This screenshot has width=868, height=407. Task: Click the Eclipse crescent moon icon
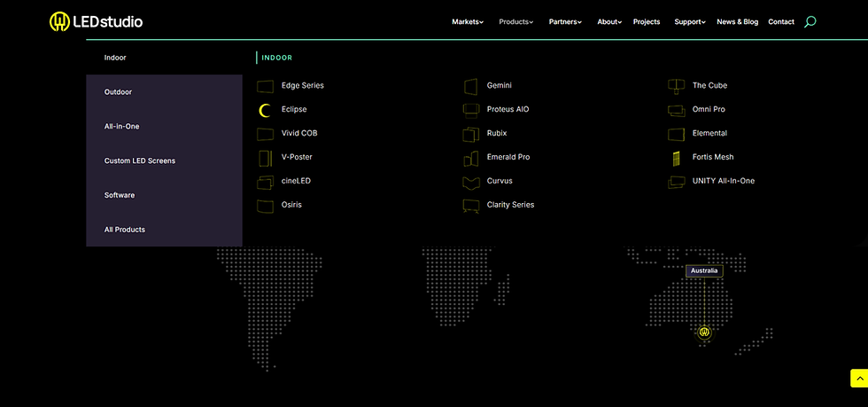pyautogui.click(x=265, y=110)
